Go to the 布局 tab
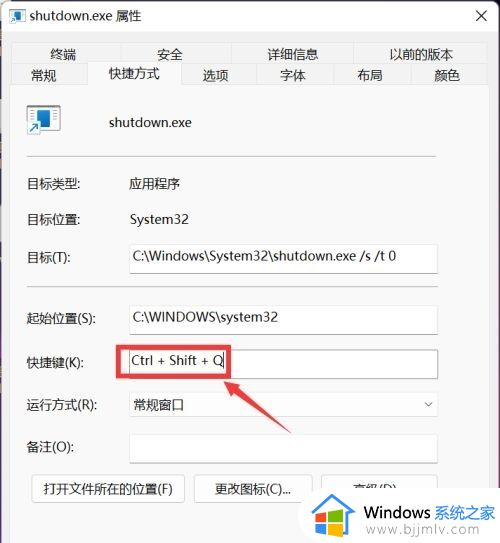Viewport: 500px width, 543px height. (x=370, y=75)
